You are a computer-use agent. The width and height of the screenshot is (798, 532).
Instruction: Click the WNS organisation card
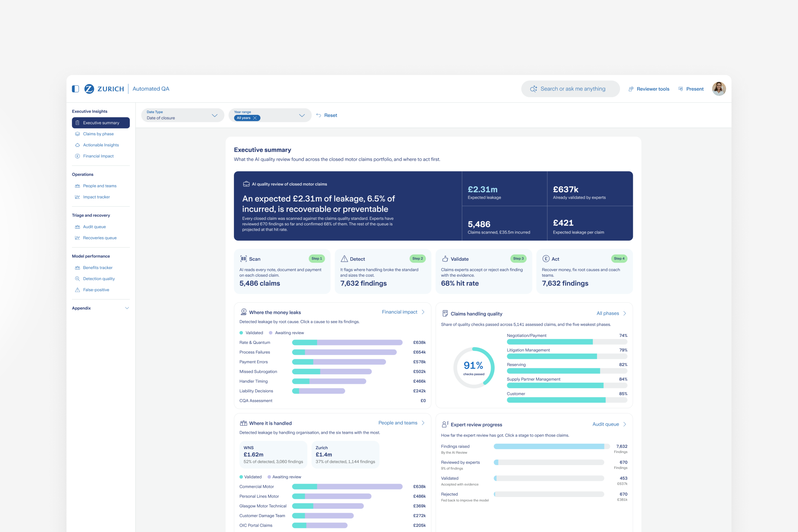click(273, 454)
